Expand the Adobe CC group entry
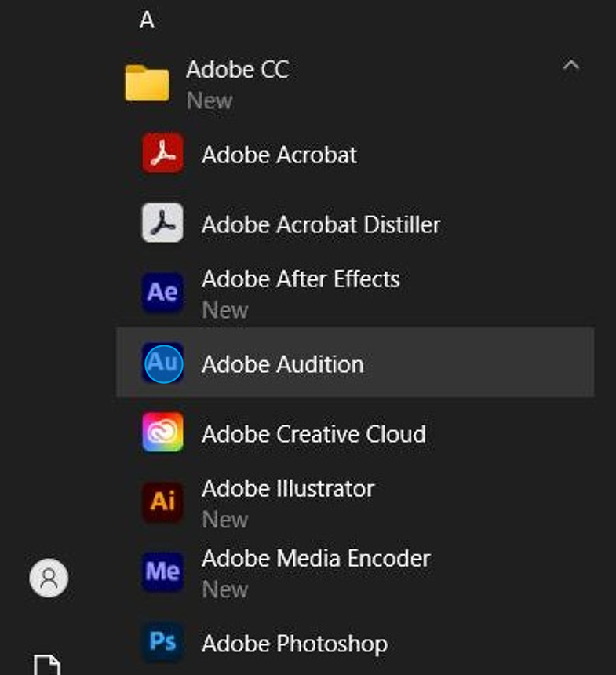The image size is (616, 675). point(237,69)
